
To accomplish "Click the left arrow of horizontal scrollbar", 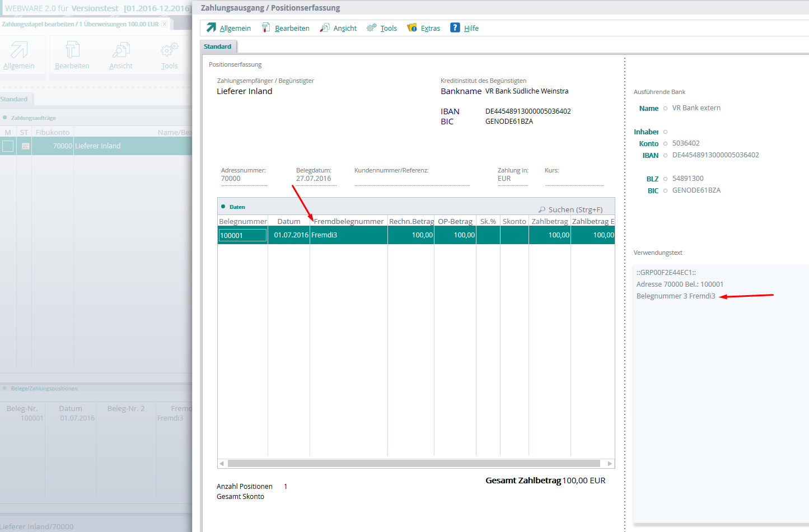I will click(222, 464).
